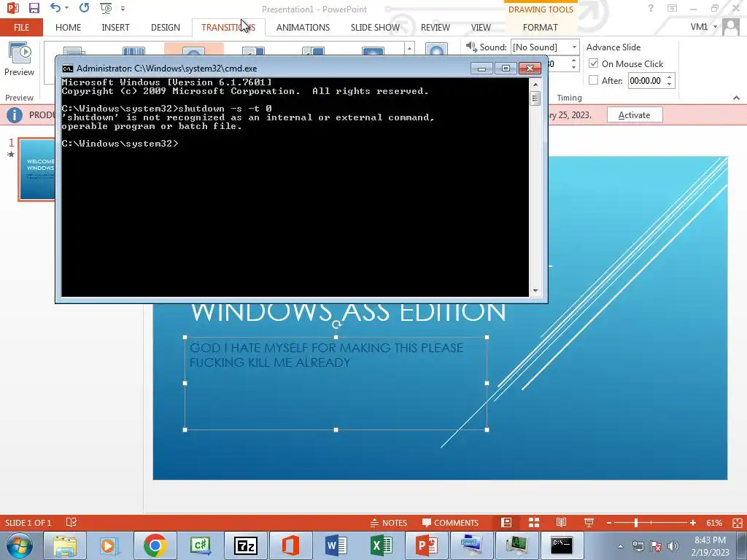This screenshot has height=560, width=747.
Task: Click the After time field 00:00.00
Action: [646, 80]
